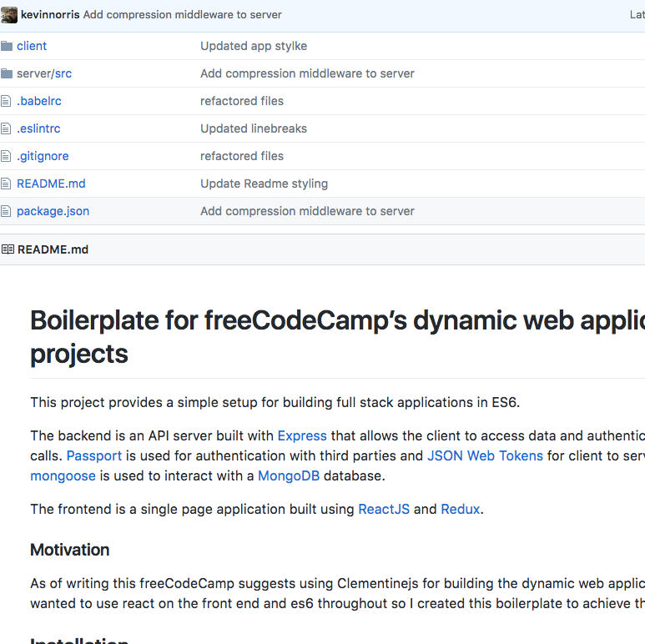Follow the JSON Web Tokens link
The width and height of the screenshot is (645, 644).
tap(486, 456)
